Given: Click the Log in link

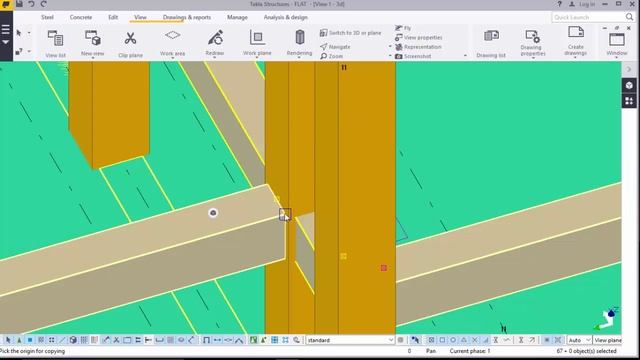Looking at the screenshot, I should [587, 4].
